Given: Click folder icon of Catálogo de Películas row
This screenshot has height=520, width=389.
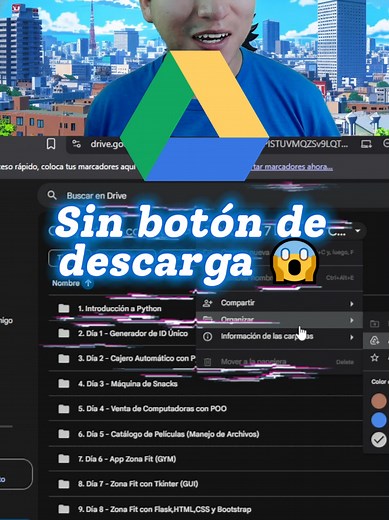Looking at the screenshot, I should (64, 434).
